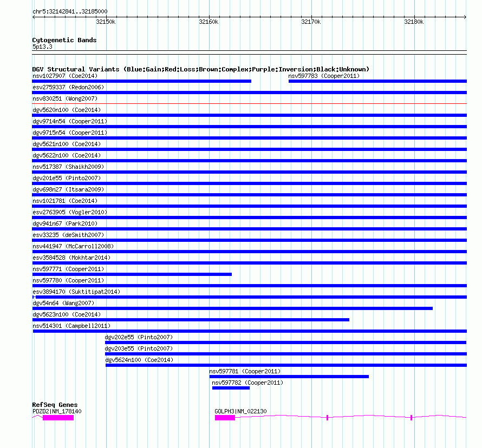Click esv3584528 (Mokhtar2014) label
Image resolution: width=482 pixels, height=448 pixels.
71,258
